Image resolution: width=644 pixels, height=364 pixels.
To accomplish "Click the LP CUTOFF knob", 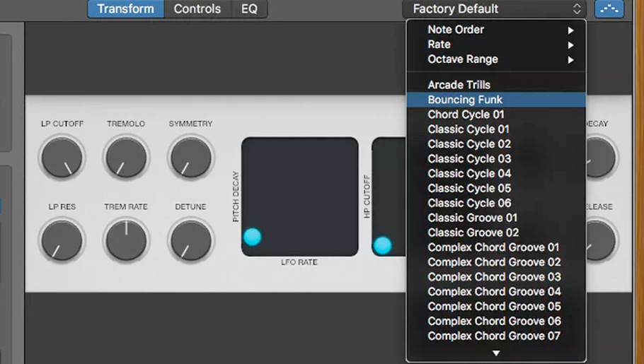I will (x=62, y=157).
